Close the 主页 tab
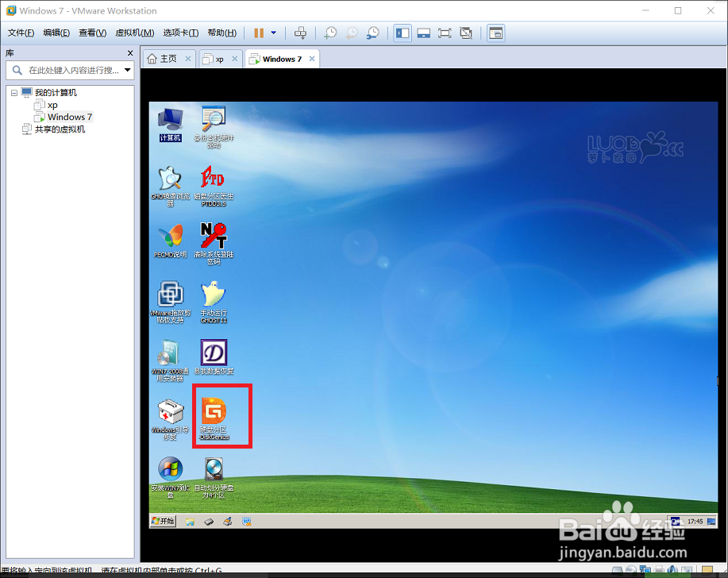The width and height of the screenshot is (728, 578). 188,59
